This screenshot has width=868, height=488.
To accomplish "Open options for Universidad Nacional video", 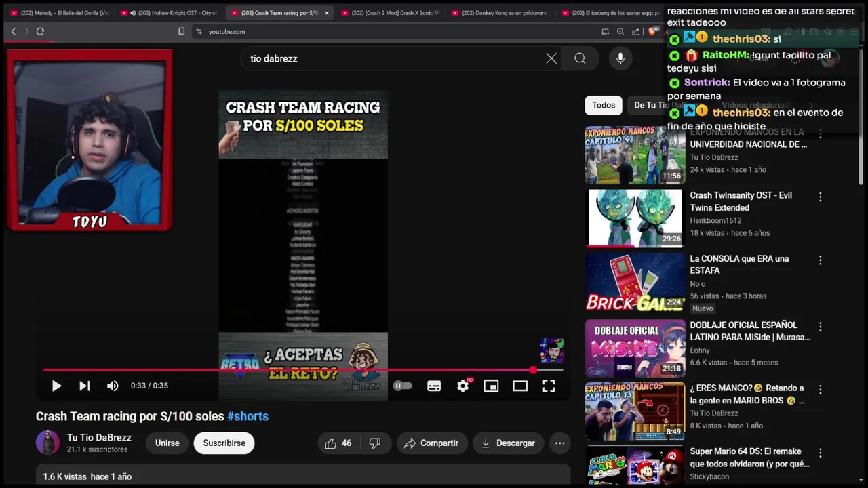I will coord(820,134).
